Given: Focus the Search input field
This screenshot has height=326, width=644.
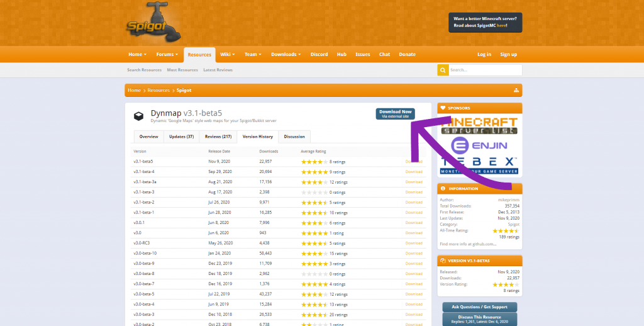Looking at the screenshot, I should pyautogui.click(x=485, y=70).
